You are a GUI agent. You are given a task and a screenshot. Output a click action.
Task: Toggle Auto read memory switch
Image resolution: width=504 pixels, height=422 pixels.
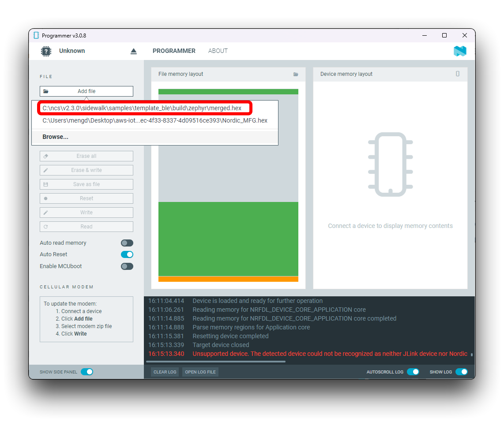pos(127,243)
